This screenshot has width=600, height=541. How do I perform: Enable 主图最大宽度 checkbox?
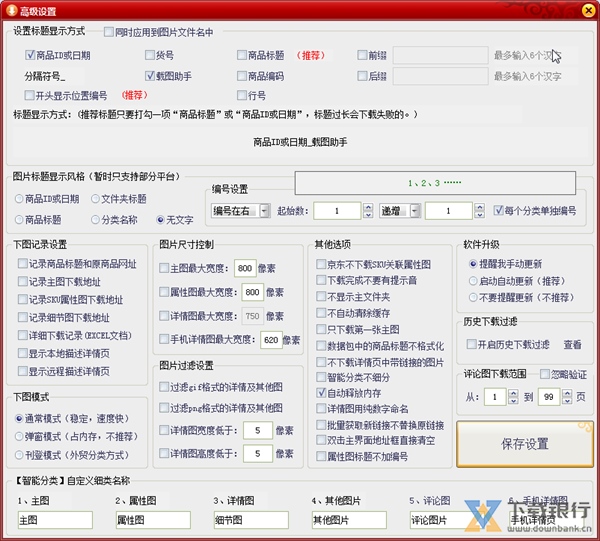(x=164, y=268)
